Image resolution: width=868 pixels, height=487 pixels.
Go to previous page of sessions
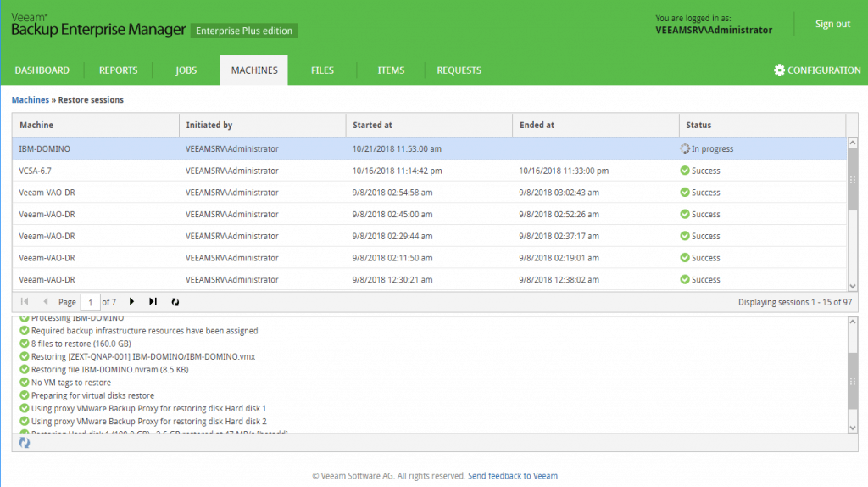(46, 301)
